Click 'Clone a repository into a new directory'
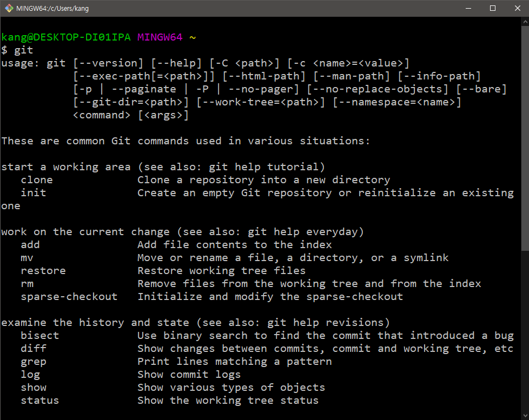Screen dimensions: 529x420 coord(264,180)
